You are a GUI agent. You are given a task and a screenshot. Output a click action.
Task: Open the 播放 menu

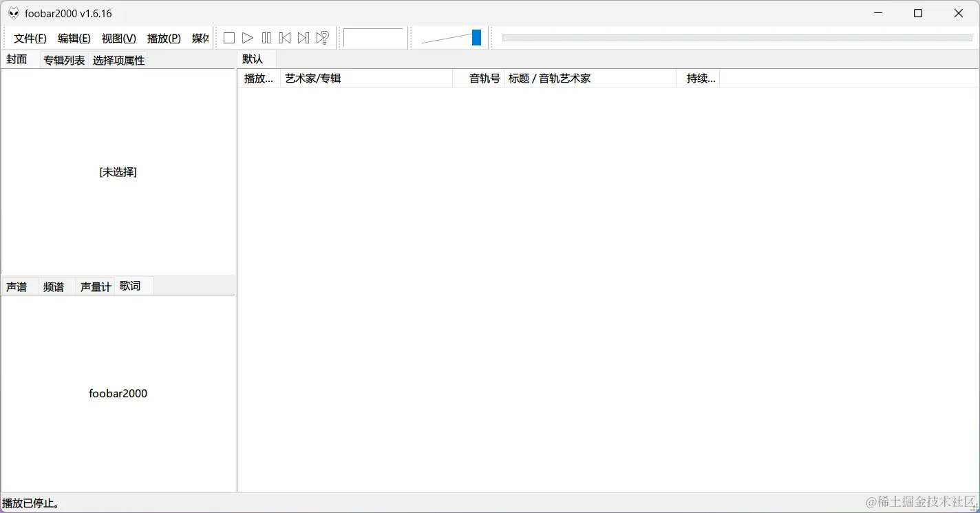pos(162,39)
